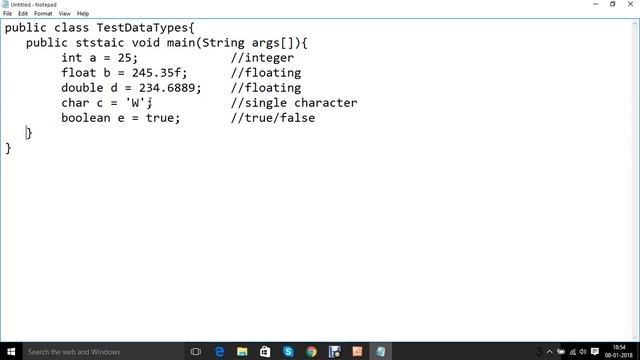Open the View menu
640x360 pixels.
[x=64, y=13]
